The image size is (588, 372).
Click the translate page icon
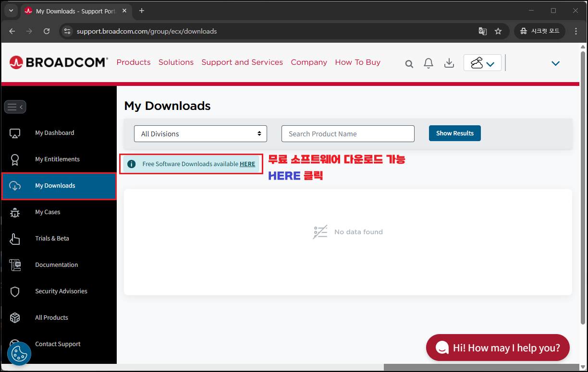click(x=483, y=31)
